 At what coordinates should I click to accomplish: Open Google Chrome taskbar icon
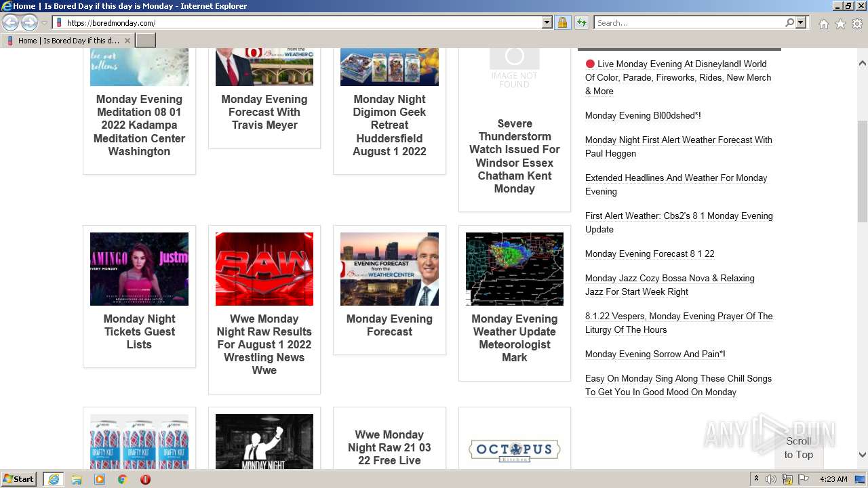(123, 479)
